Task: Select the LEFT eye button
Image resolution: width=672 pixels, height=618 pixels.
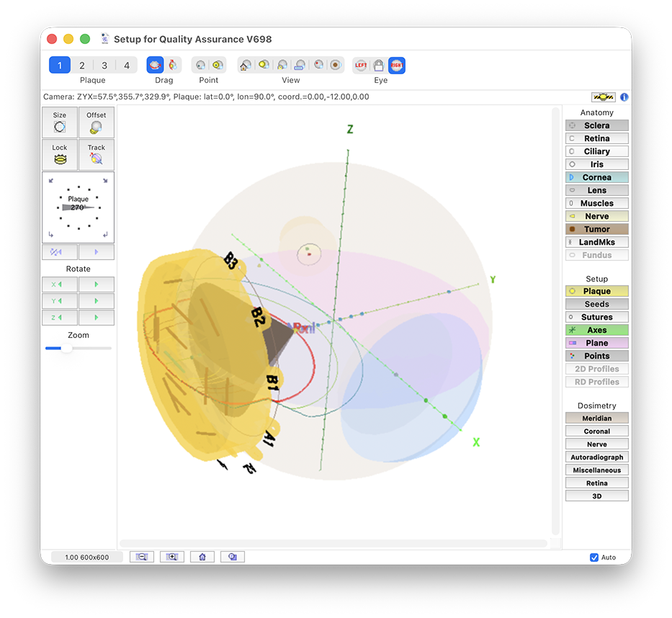Action: (361, 66)
